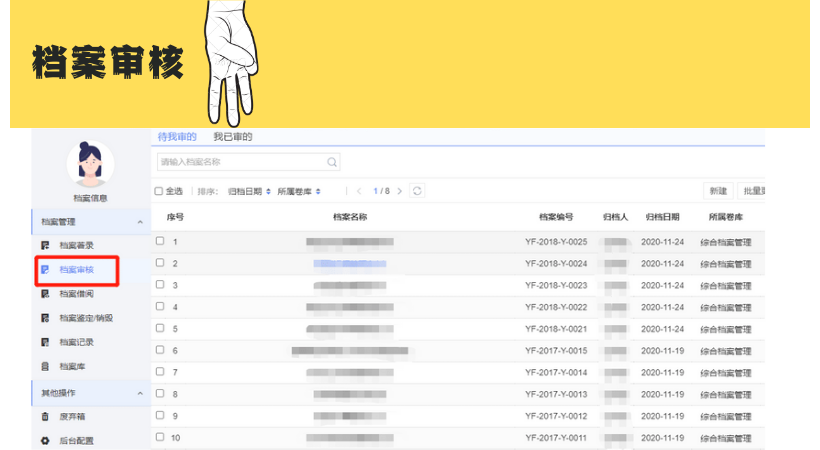Click the 新建 button

tap(718, 191)
